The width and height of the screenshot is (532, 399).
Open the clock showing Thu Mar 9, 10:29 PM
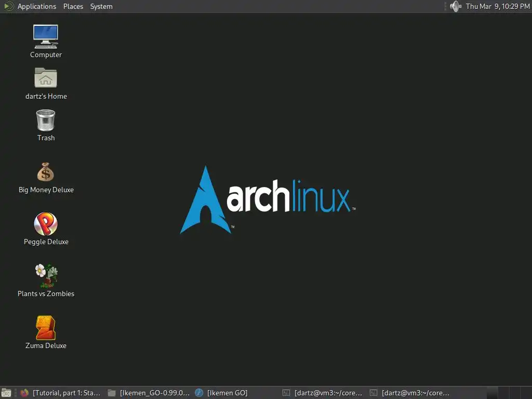497,6
